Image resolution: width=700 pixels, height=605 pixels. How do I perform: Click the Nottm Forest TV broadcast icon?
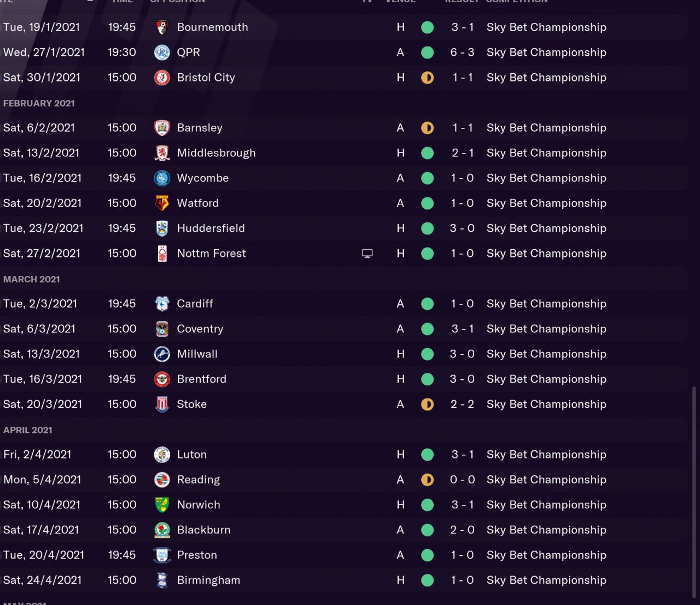367,254
